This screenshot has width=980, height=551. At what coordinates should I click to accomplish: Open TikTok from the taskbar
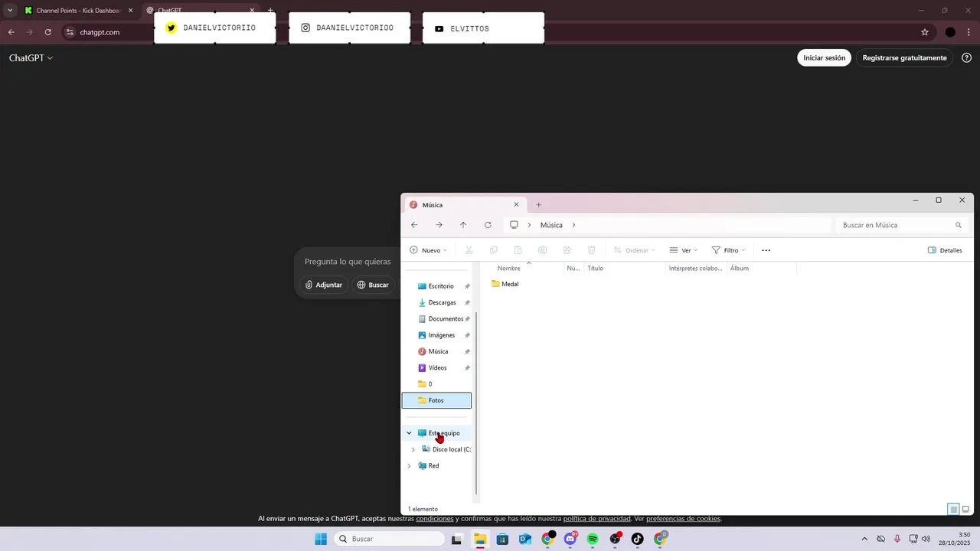(637, 539)
